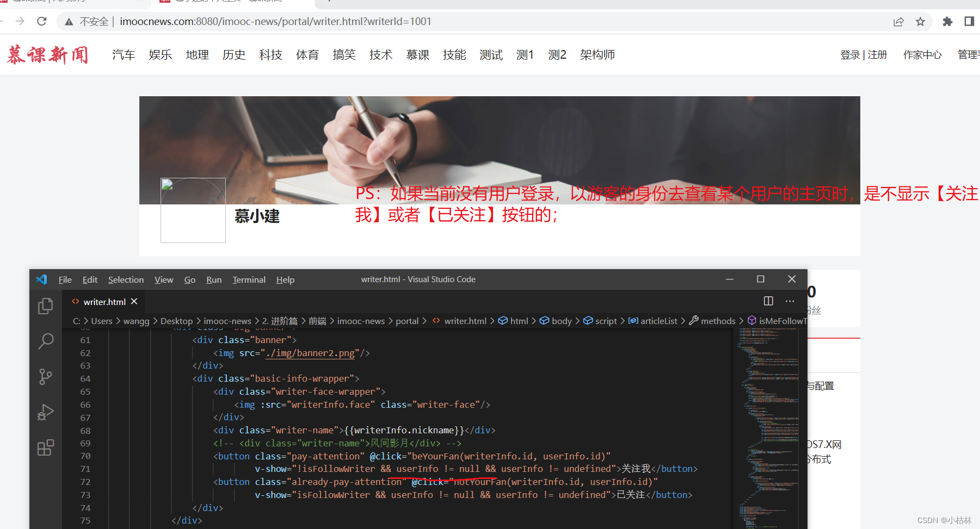Open the Help menu
The image size is (980, 529).
pos(285,279)
